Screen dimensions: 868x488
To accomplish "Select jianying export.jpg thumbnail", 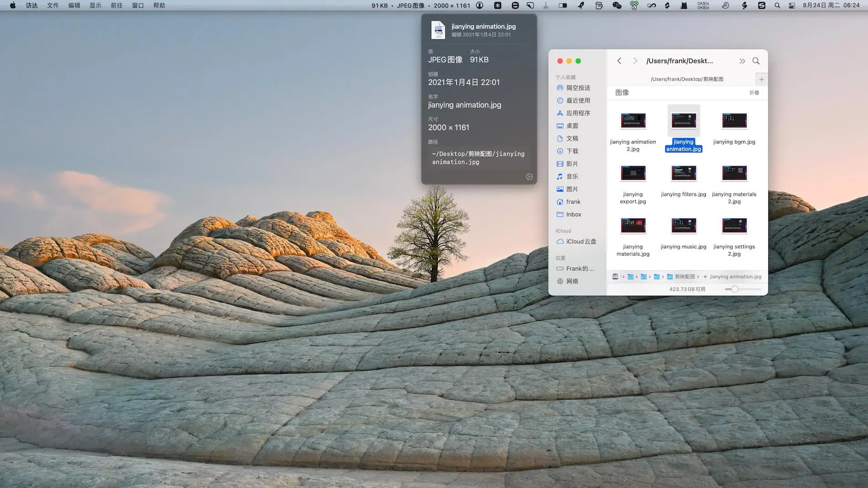I will click(633, 173).
